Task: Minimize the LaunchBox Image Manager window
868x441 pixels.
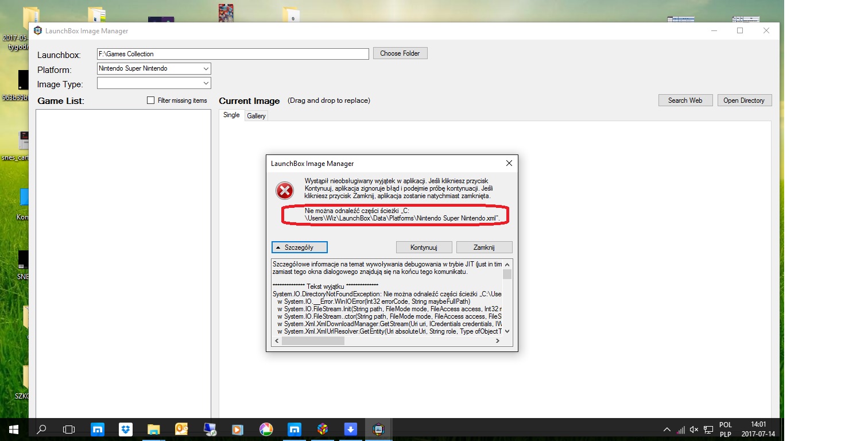Action: (x=714, y=31)
